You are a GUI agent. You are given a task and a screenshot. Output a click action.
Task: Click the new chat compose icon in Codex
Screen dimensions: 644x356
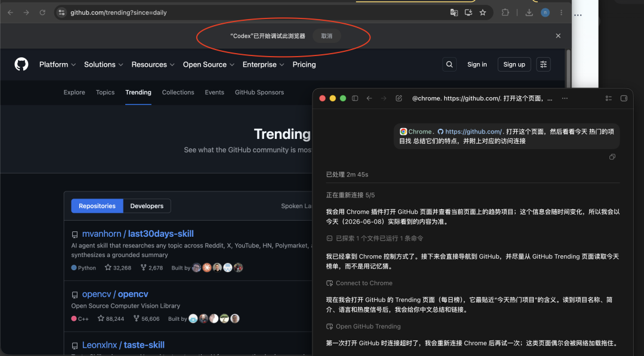click(x=399, y=98)
